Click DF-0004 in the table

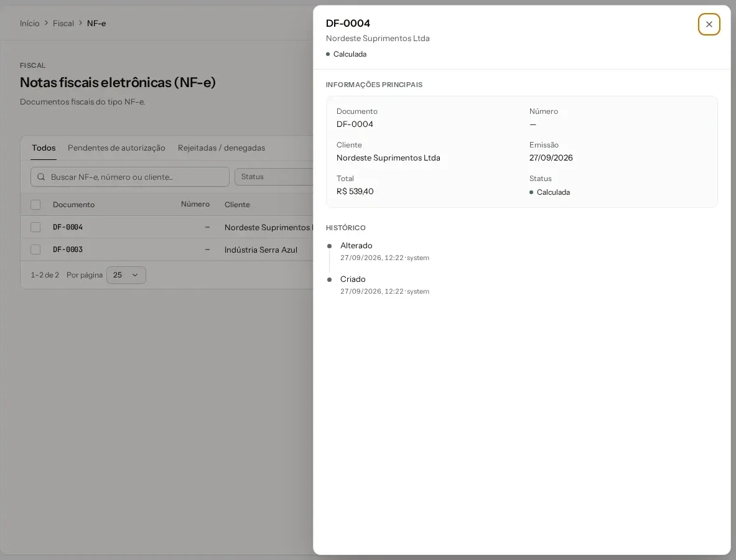(x=68, y=227)
